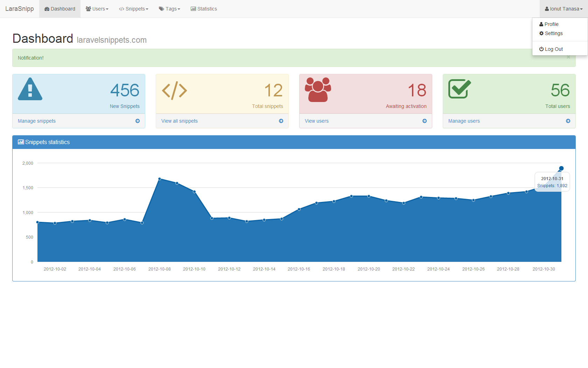This screenshot has width=588, height=368.
Task: Click the Snippets statistics panel title
Action: click(47, 142)
